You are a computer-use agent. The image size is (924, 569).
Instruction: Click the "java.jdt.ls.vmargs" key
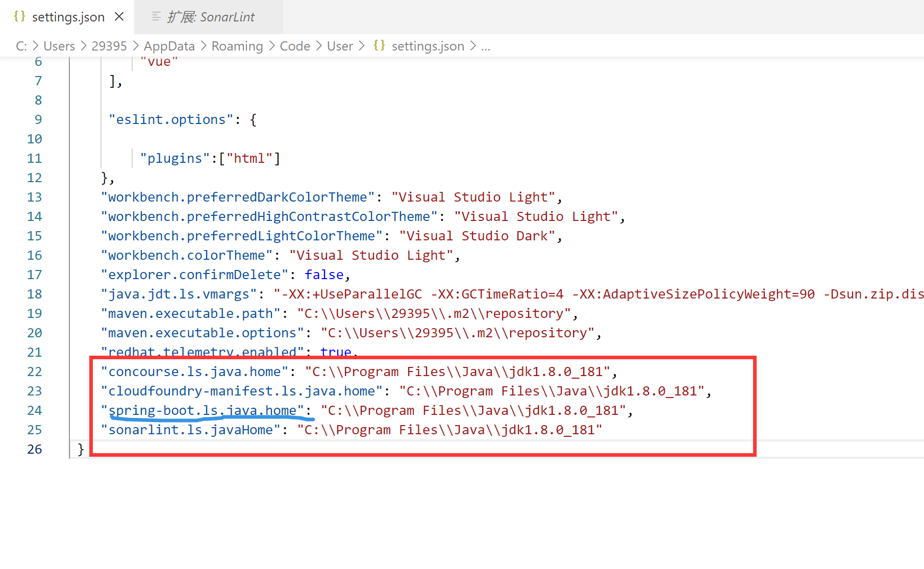[179, 294]
